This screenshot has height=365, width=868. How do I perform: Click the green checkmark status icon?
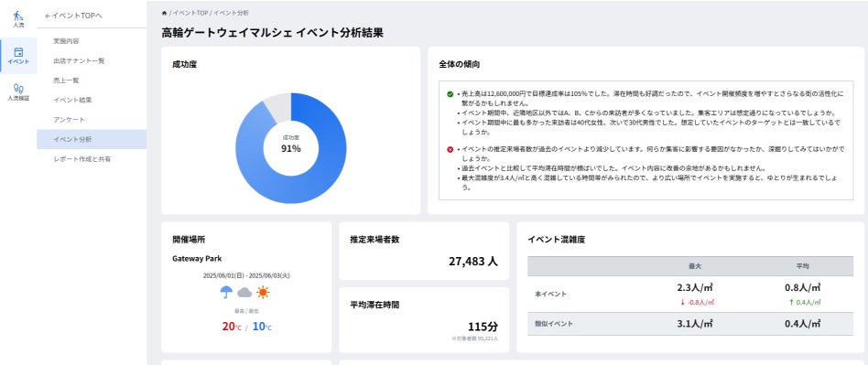point(450,94)
